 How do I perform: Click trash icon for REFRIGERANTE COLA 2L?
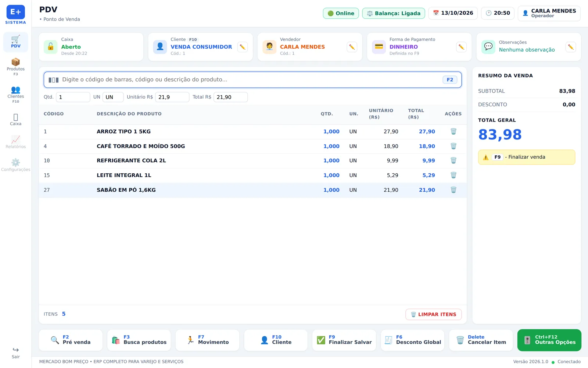tap(453, 160)
